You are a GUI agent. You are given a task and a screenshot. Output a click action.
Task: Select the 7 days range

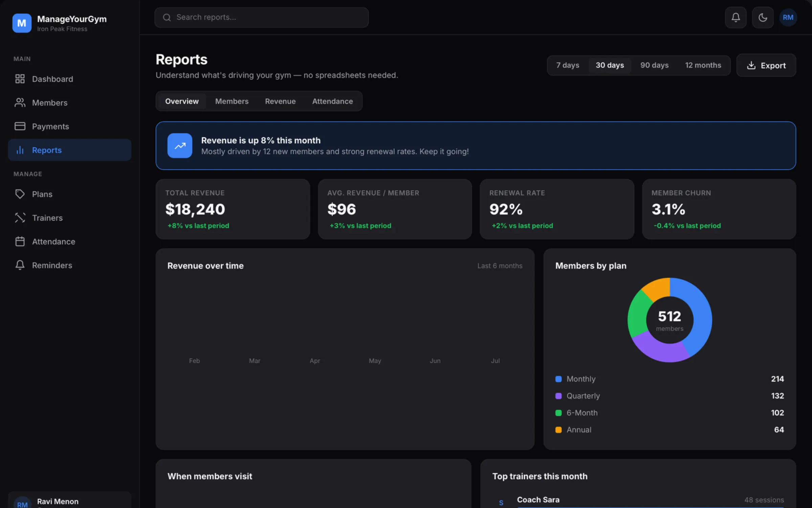568,65
